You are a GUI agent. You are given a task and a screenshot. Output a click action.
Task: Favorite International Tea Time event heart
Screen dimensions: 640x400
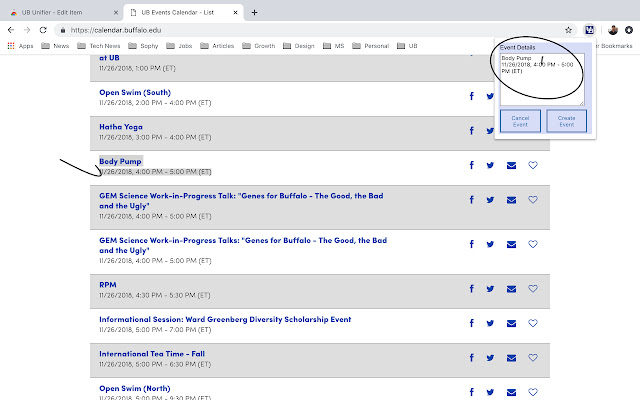(533, 358)
